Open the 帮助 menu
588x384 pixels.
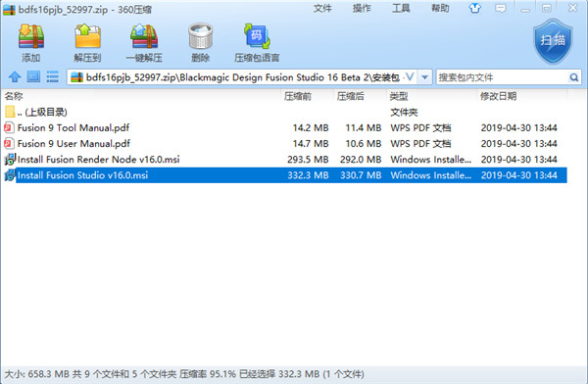tap(440, 8)
